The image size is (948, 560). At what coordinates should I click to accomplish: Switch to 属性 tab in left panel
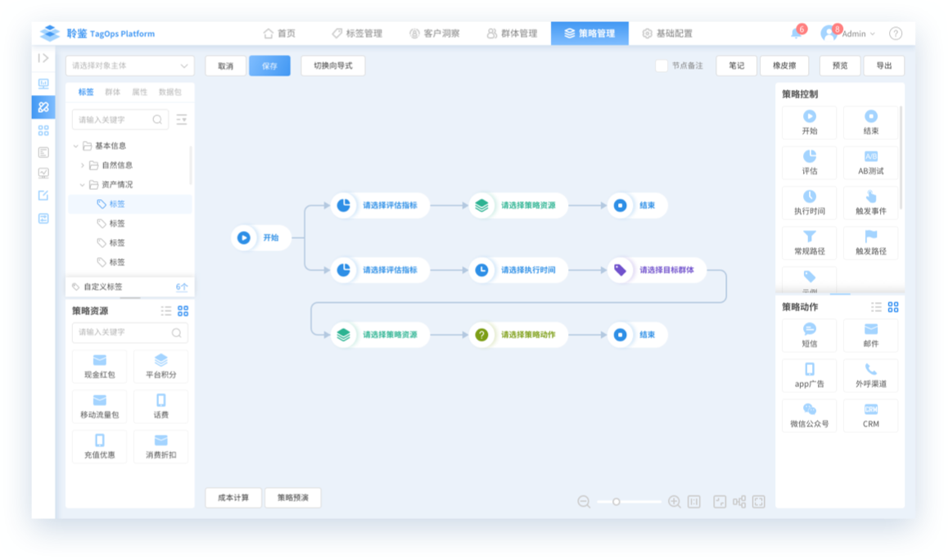tap(140, 92)
